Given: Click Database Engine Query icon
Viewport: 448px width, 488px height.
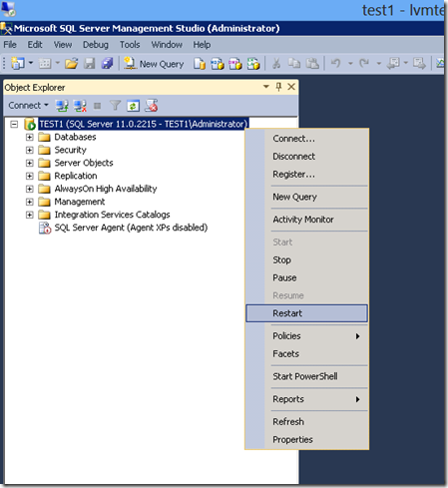Looking at the screenshot, I should tap(200, 64).
